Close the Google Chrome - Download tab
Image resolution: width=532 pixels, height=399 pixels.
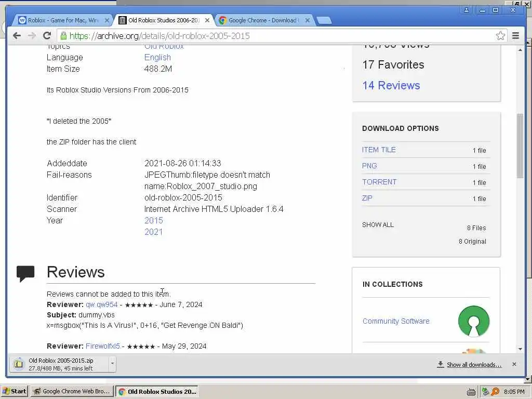[x=308, y=20]
